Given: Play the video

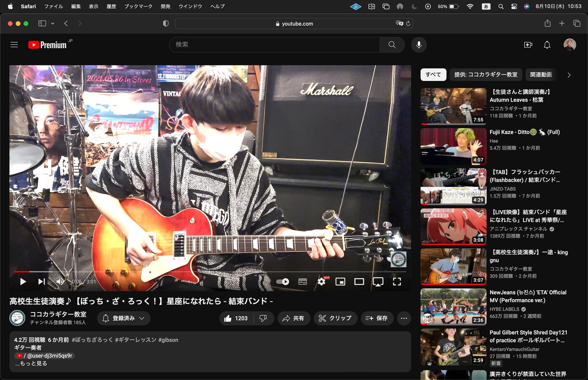Looking at the screenshot, I should point(23,282).
